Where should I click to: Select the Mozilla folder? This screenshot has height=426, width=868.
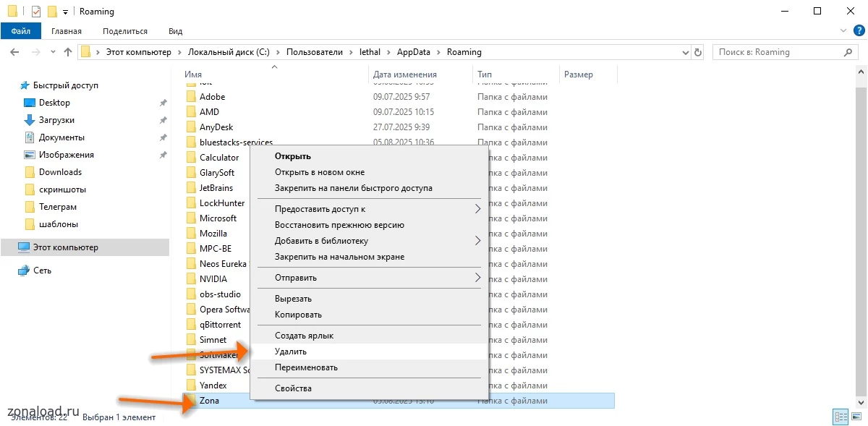click(x=213, y=234)
